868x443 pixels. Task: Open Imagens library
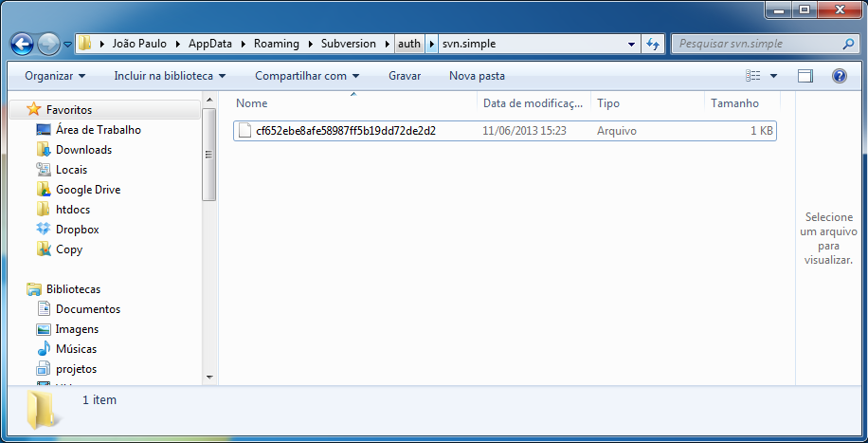(77, 329)
